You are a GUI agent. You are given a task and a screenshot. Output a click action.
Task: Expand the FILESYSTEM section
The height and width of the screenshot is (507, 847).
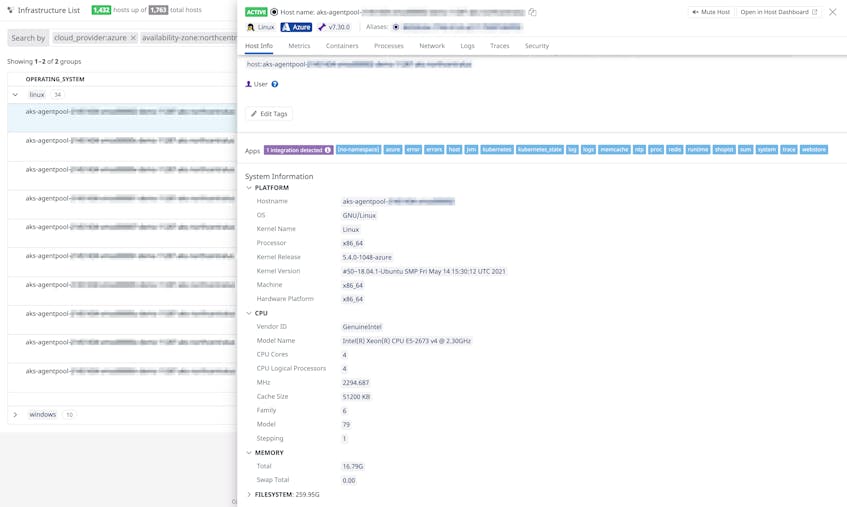[249, 495]
